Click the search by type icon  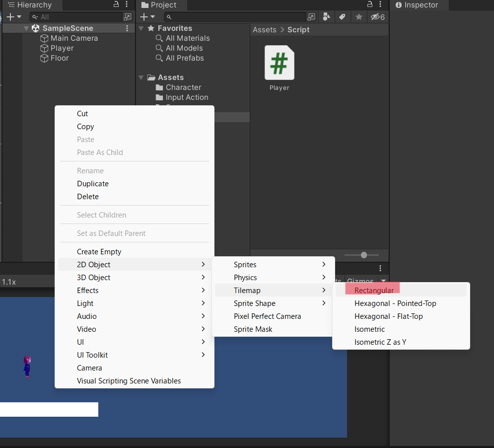tap(326, 17)
